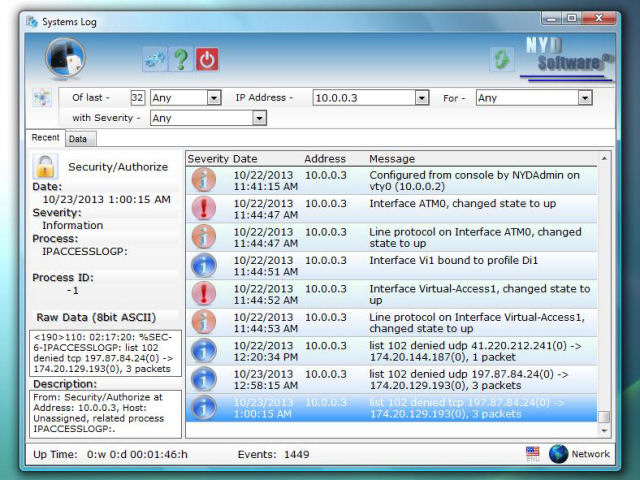Click blue info icon for Vi1 bound row
This screenshot has height=480, width=640.
point(204,265)
